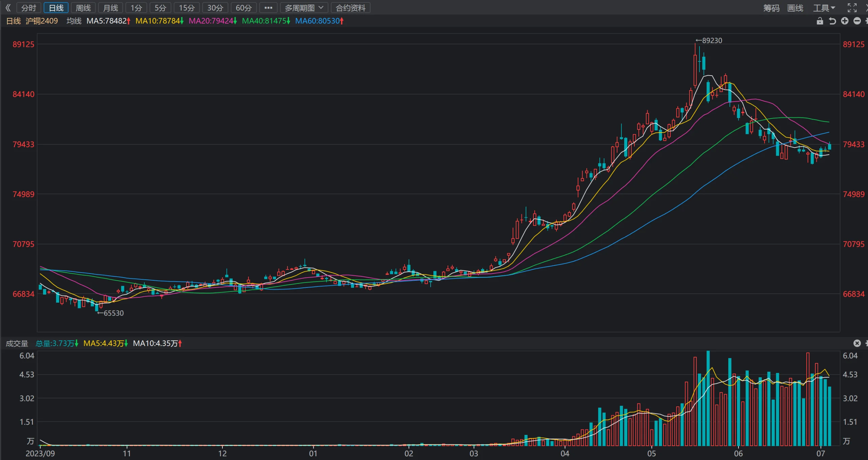Click the 均线 moving average label
This screenshot has height=460, width=868.
tap(74, 21)
